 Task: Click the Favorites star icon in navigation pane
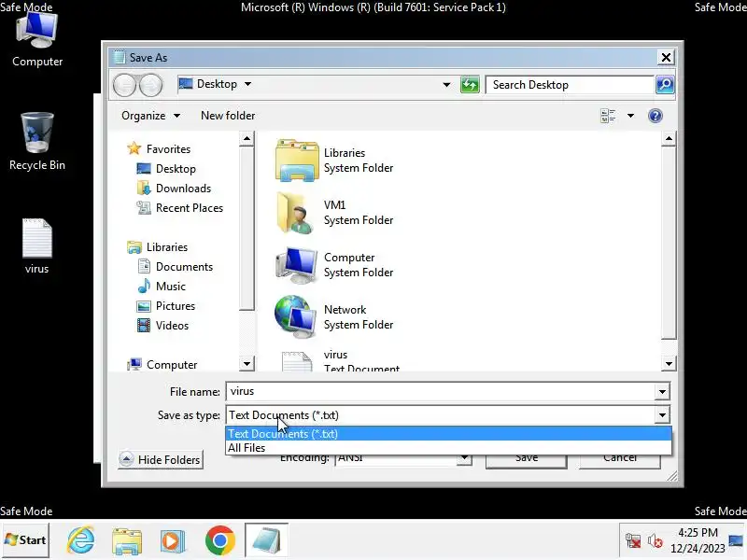pos(134,148)
